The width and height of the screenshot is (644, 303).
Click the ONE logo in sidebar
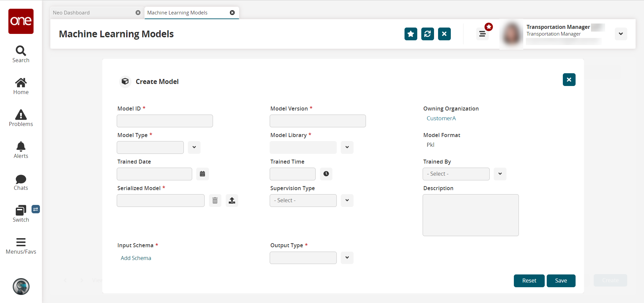pos(21,21)
